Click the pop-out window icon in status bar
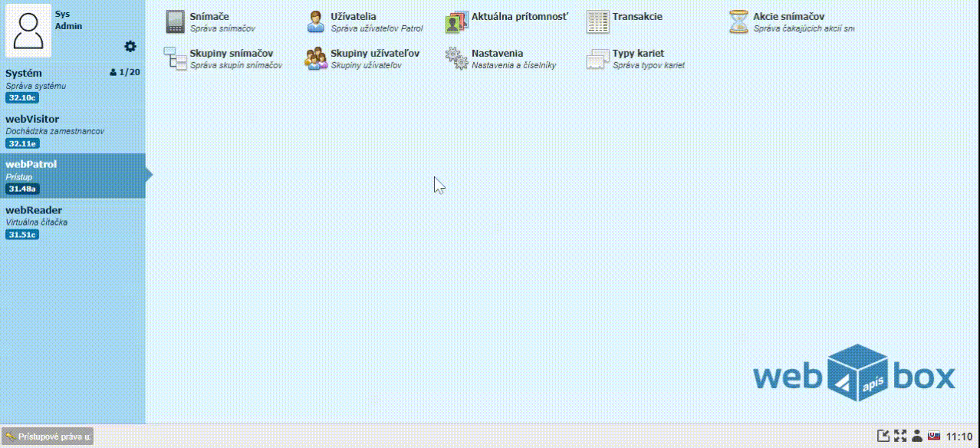Viewport: 980px width, 448px height. [883, 436]
